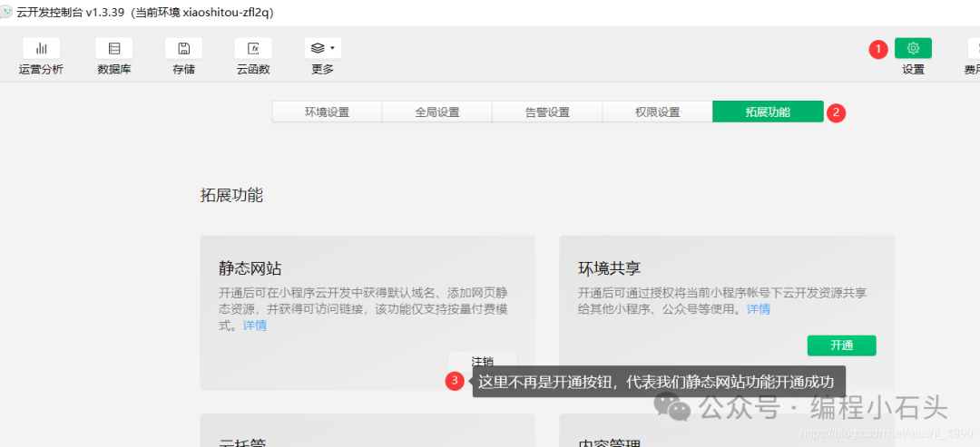The width and height of the screenshot is (980, 447).
Task: Select the 拓展功能 tab
Action: (x=768, y=112)
